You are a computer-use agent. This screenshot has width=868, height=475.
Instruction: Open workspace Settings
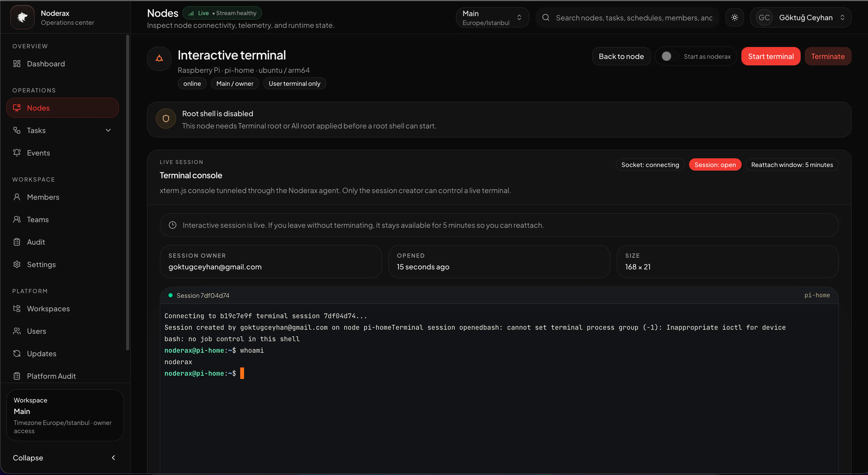(x=62, y=264)
